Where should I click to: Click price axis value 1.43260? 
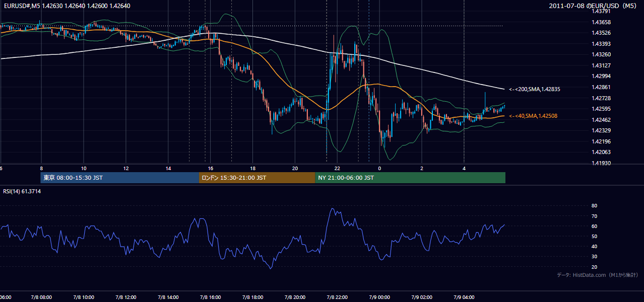coord(601,54)
